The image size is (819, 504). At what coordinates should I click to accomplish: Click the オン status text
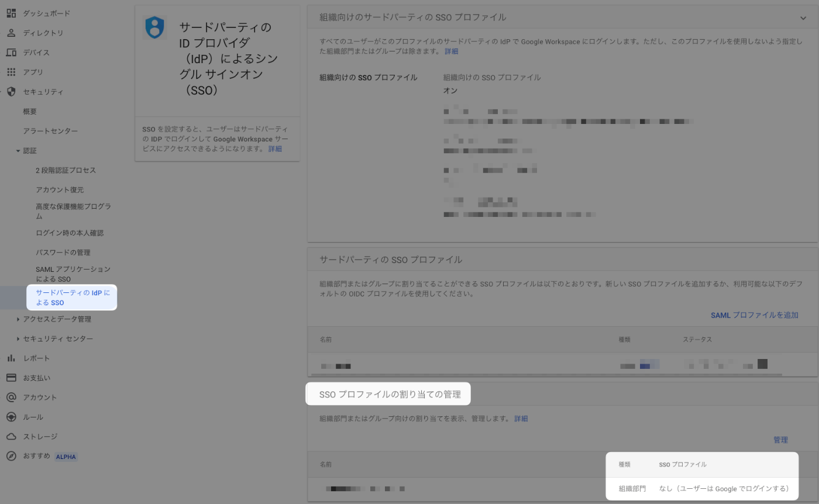450,91
